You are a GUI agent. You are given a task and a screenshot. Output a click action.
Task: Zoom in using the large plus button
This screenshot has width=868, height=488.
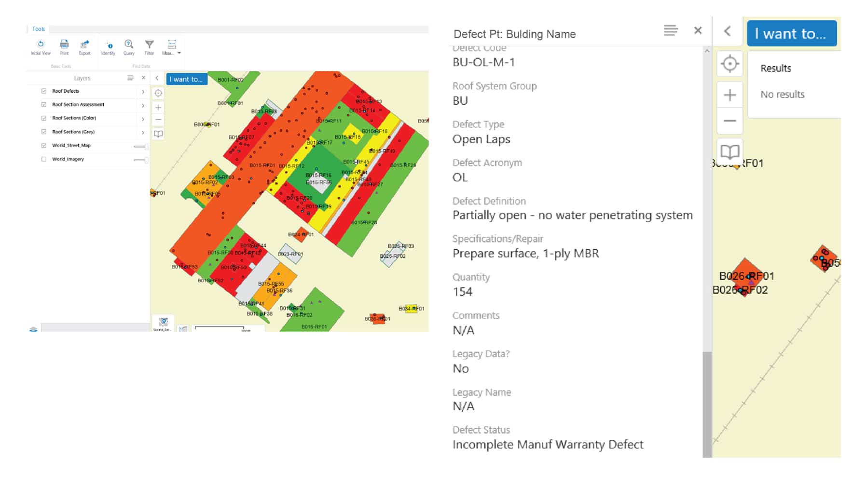click(730, 95)
